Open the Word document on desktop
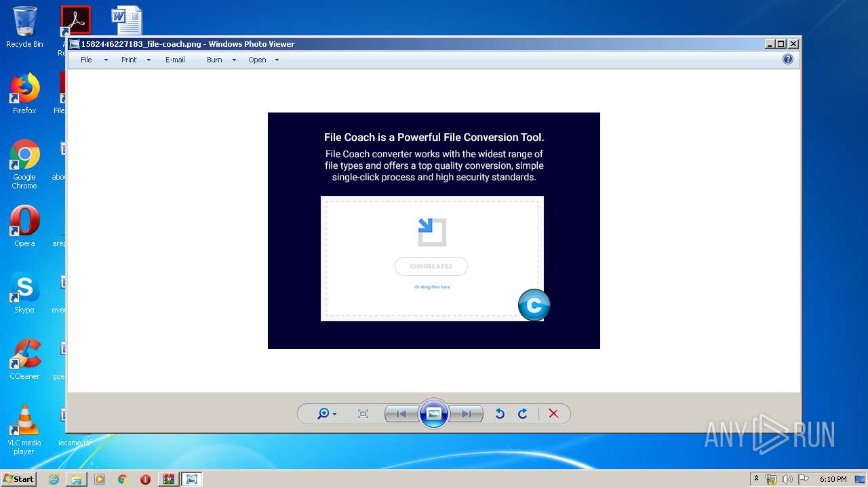The width and height of the screenshot is (868, 488). click(x=127, y=20)
